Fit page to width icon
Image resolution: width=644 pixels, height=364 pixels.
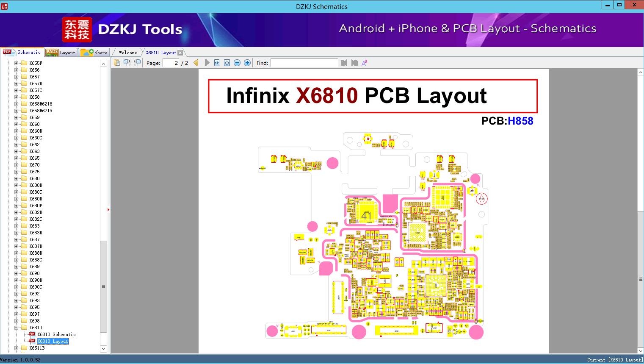click(217, 63)
